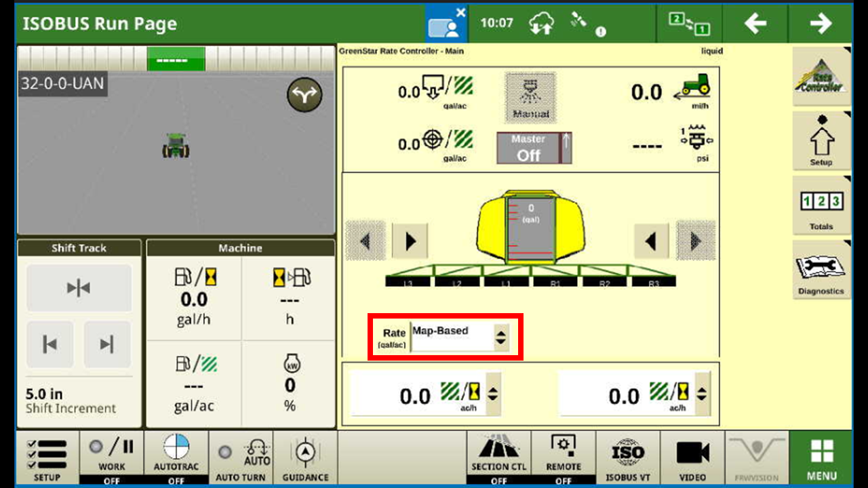Tap the fuel rate gal/h tile

(x=194, y=298)
